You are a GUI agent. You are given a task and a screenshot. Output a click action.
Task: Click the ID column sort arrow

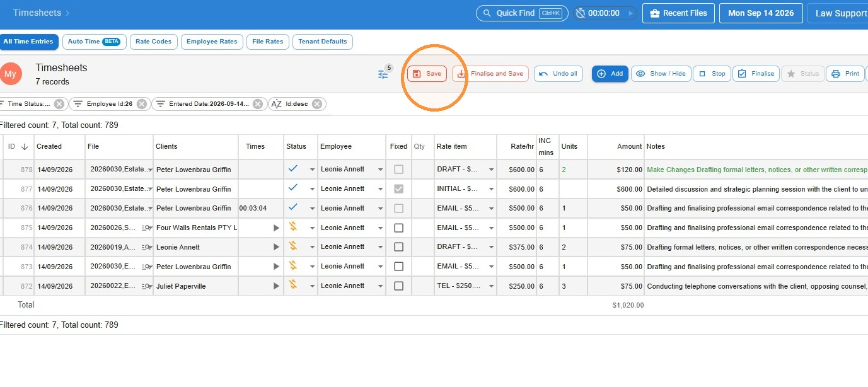click(25, 147)
